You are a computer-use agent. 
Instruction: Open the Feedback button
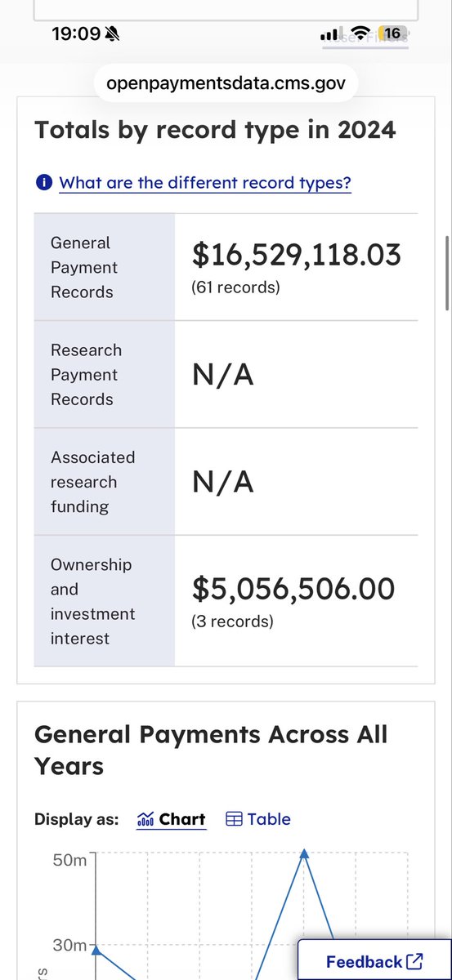click(x=374, y=960)
